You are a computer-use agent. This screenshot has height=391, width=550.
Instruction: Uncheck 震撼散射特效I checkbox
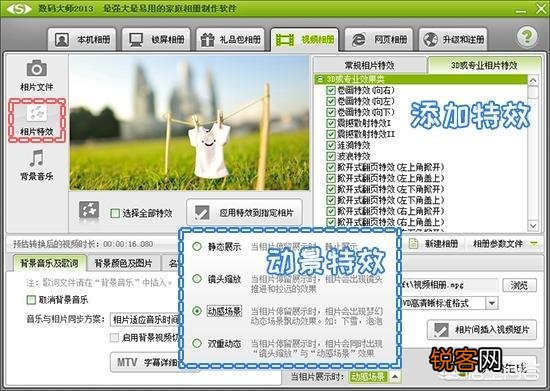coord(331,123)
